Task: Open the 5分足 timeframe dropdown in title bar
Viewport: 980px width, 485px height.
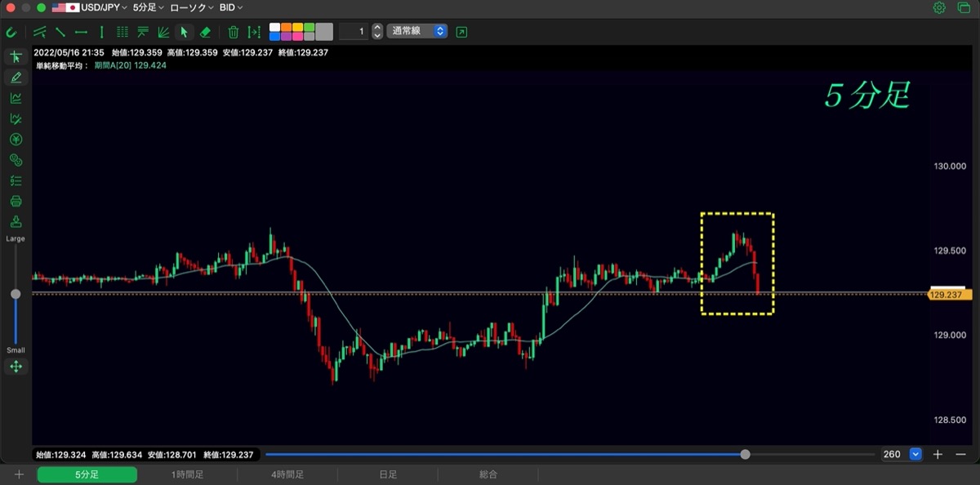Action: tap(148, 7)
